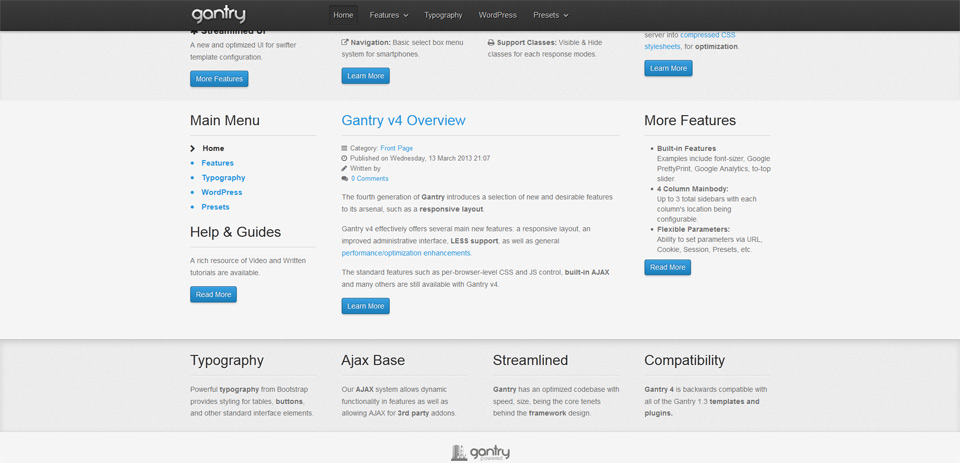
Task: Click the Main Menu heading
Action: 225,121
